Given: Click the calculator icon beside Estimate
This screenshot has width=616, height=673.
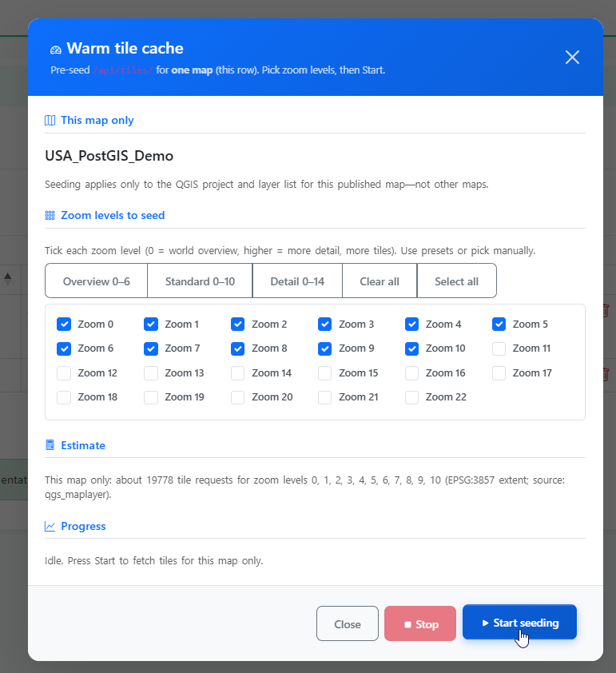Looking at the screenshot, I should tap(50, 445).
